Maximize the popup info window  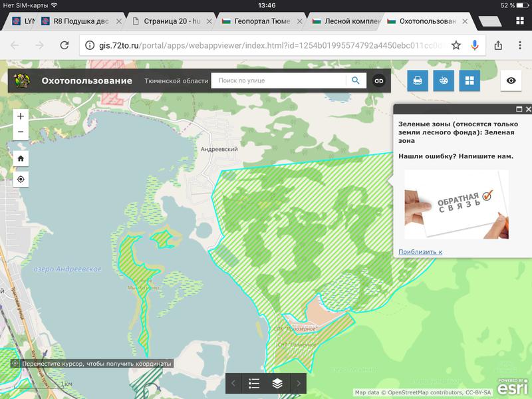coord(519,109)
